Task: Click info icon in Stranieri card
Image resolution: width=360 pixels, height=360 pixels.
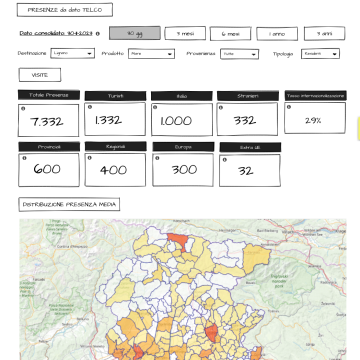Action: 221,108
